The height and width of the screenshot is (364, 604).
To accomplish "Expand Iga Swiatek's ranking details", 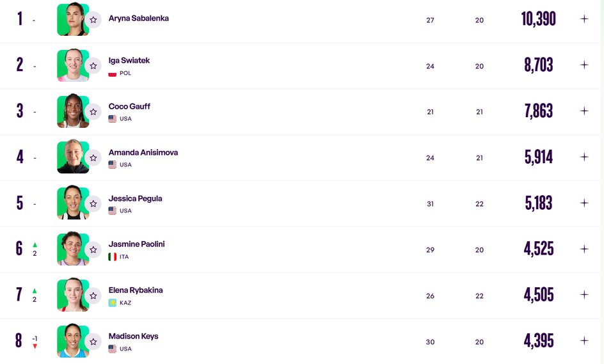I will [x=584, y=65].
